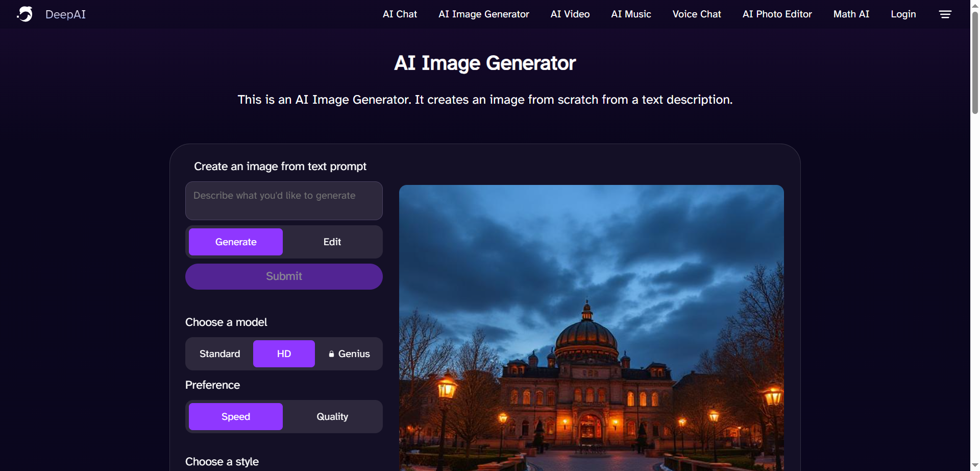Switch to Edit mode
Viewport: 980px width, 471px height.
tap(332, 242)
